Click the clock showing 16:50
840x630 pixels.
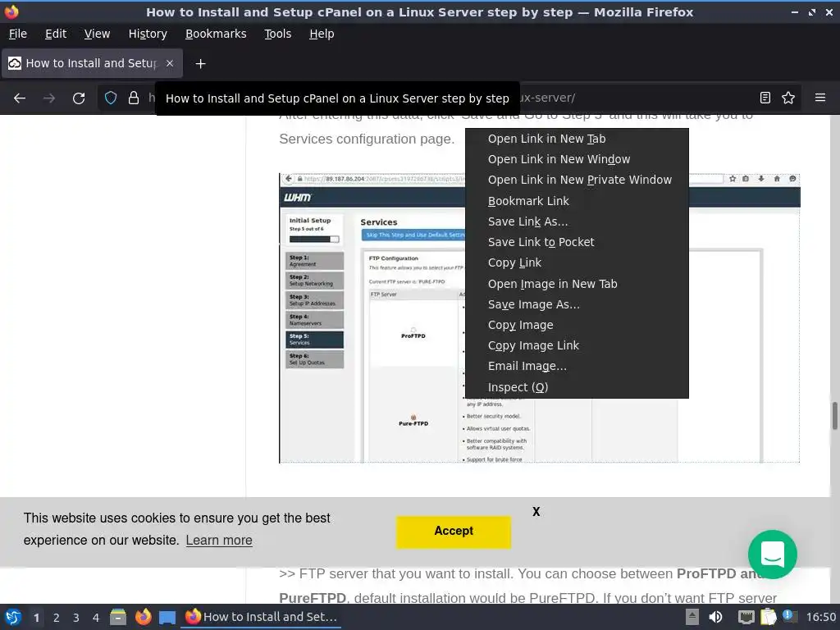point(820,617)
